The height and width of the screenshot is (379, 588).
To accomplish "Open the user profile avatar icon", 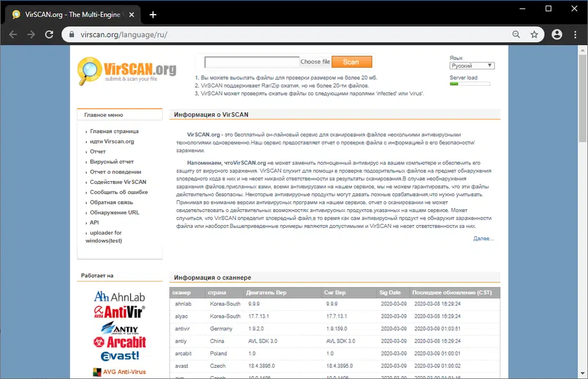I will tap(557, 35).
